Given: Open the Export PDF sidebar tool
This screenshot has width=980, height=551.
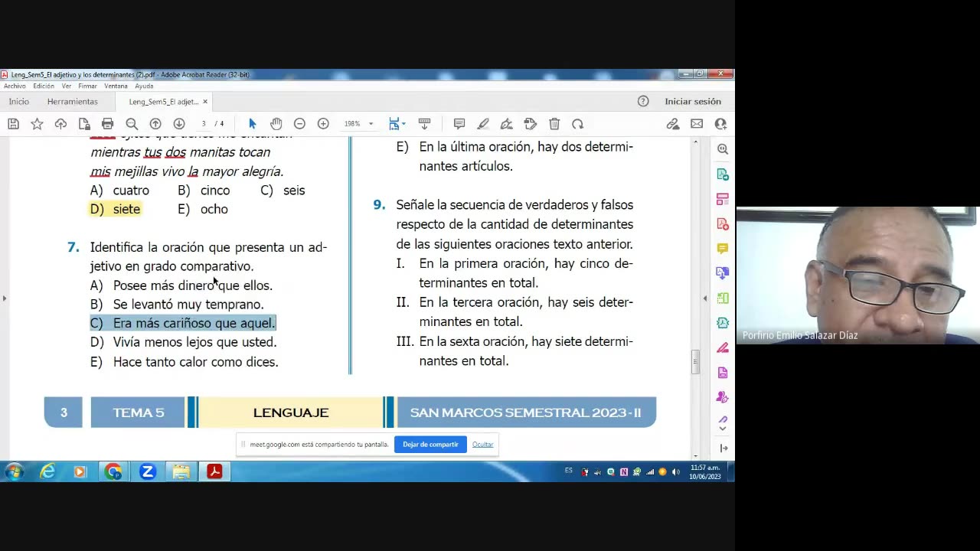Looking at the screenshot, I should pyautogui.click(x=723, y=174).
